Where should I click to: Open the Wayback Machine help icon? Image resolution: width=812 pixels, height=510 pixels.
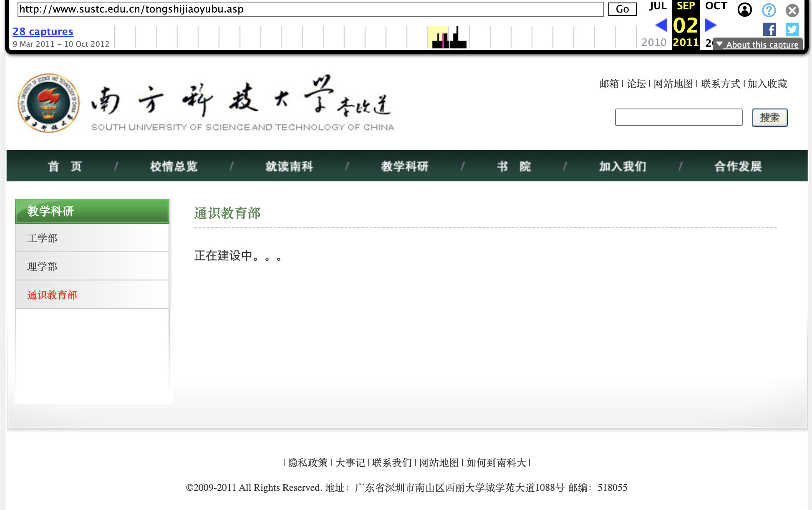768,10
